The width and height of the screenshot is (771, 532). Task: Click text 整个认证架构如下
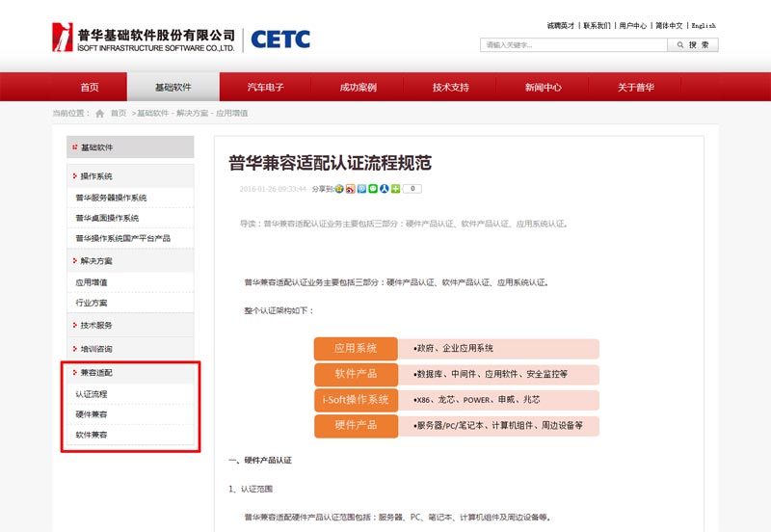pos(279,310)
